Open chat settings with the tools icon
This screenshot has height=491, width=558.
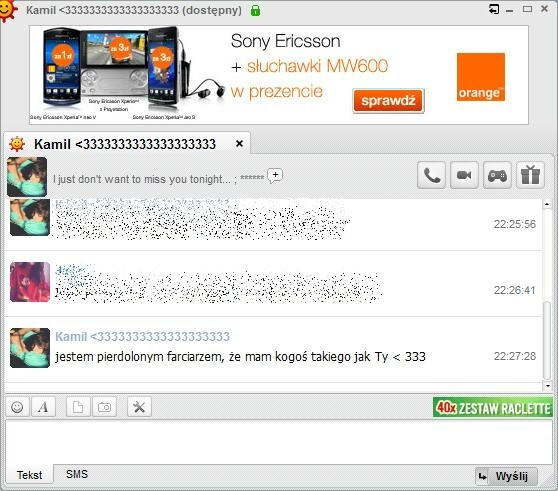tap(139, 407)
